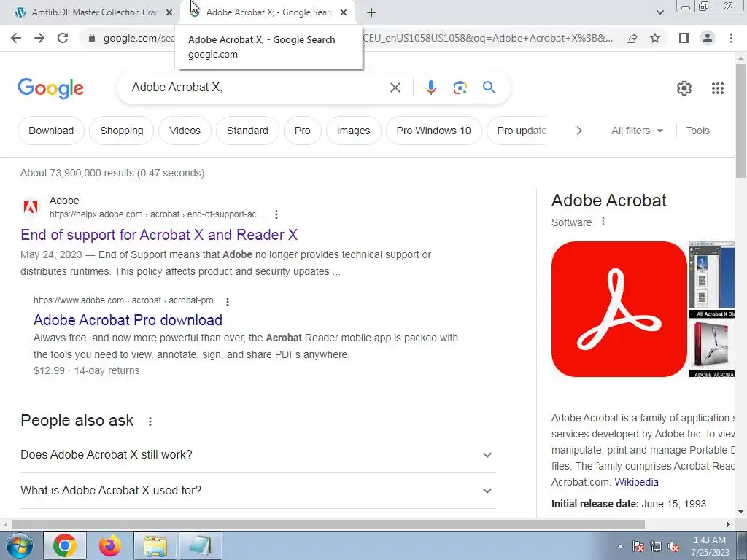Open the large Adobe Acrobat logo image
The height and width of the screenshot is (560, 747).
pos(619,309)
